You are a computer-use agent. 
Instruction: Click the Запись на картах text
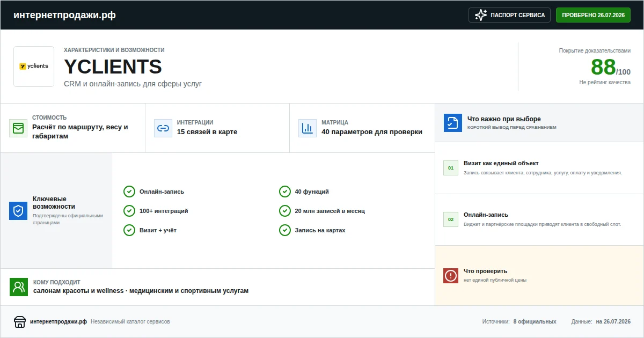point(320,230)
